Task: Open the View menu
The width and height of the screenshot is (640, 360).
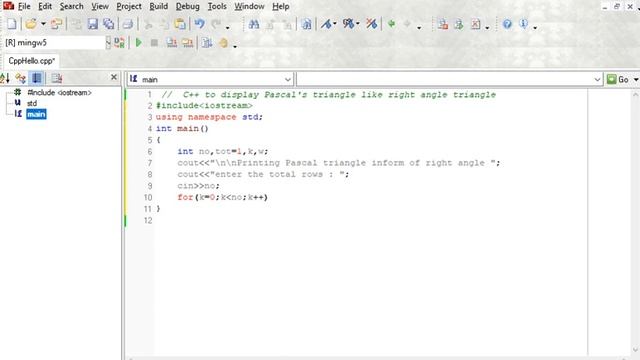Action: pyautogui.click(x=100, y=7)
